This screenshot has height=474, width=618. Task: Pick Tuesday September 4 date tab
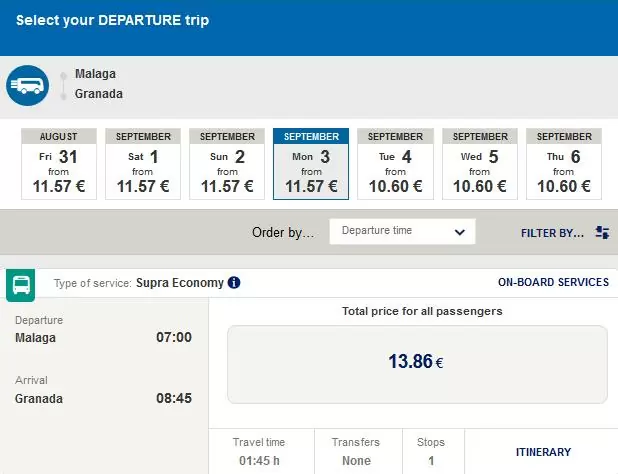tap(395, 164)
